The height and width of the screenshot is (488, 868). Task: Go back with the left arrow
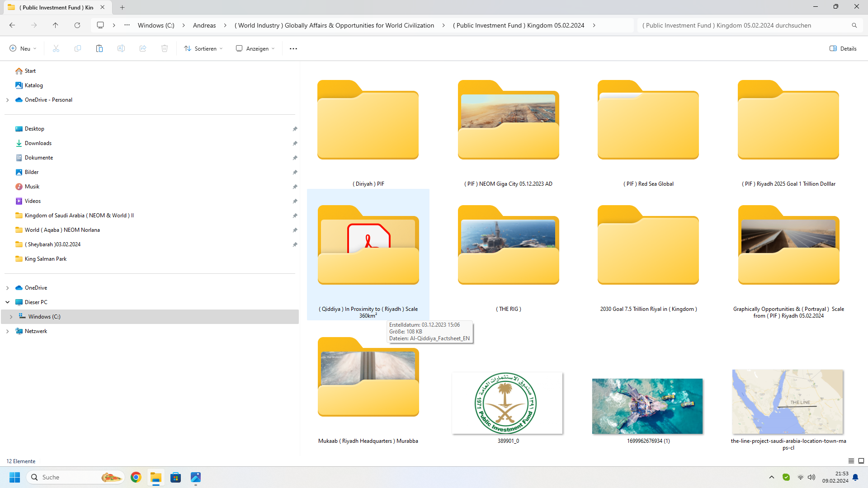click(x=12, y=25)
